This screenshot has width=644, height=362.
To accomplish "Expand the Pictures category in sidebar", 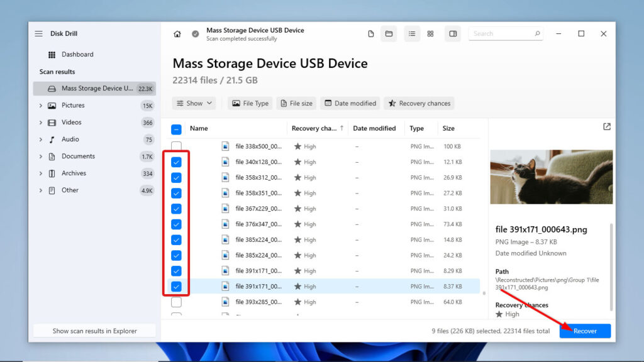I will [41, 105].
